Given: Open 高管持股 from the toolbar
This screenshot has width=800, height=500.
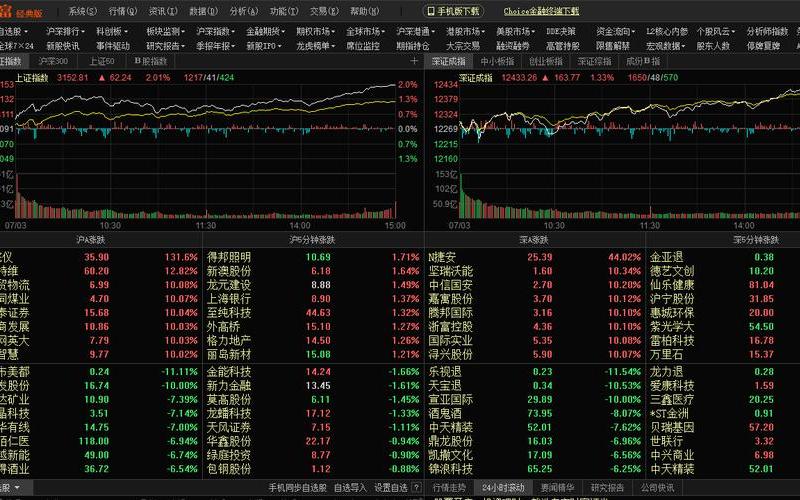Looking at the screenshot, I should point(563,46).
